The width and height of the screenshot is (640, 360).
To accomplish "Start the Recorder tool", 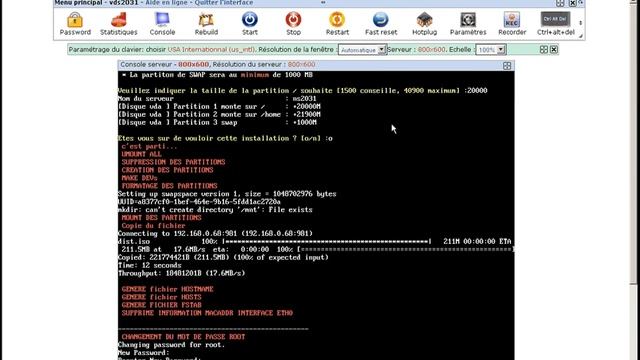I will (512, 24).
